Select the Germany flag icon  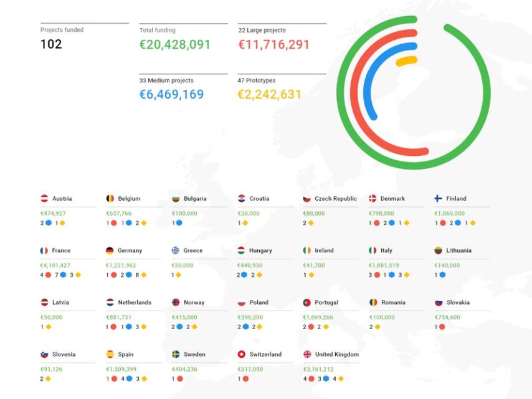pos(110,251)
